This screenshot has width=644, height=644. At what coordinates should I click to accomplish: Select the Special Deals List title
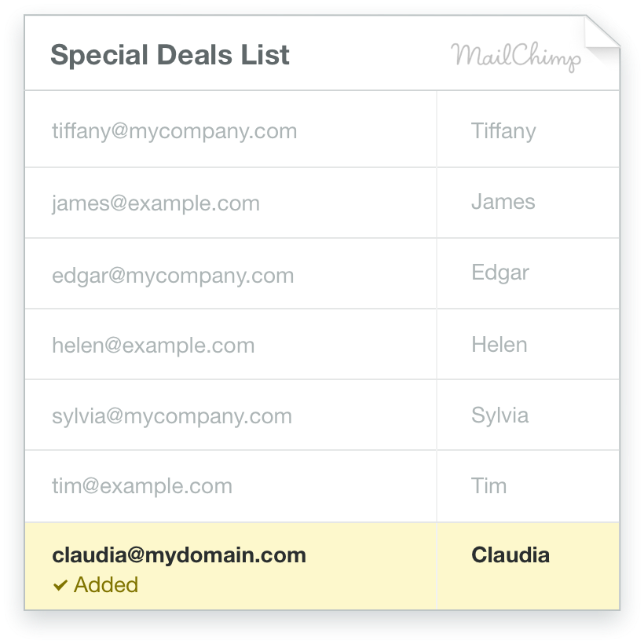tap(170, 55)
